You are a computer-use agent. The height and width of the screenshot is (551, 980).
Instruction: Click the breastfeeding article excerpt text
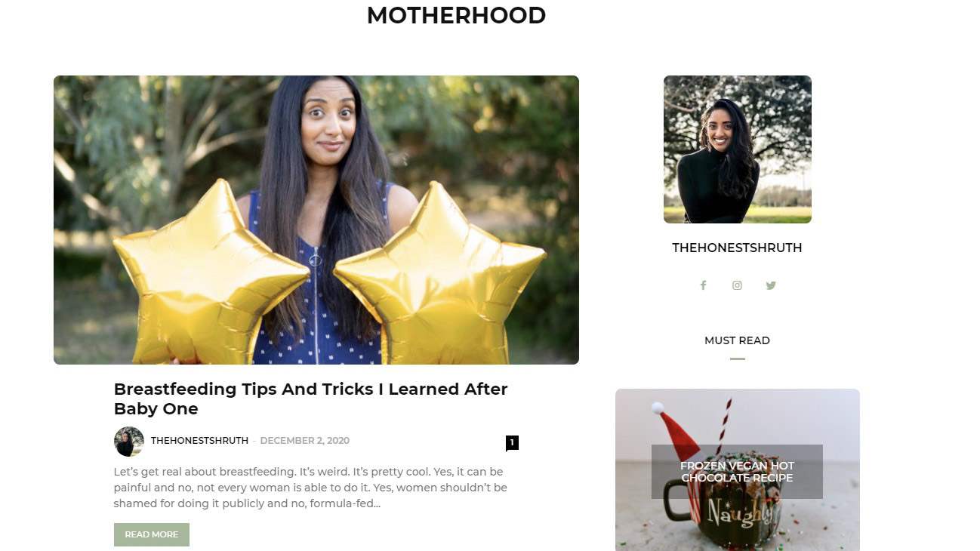point(310,488)
